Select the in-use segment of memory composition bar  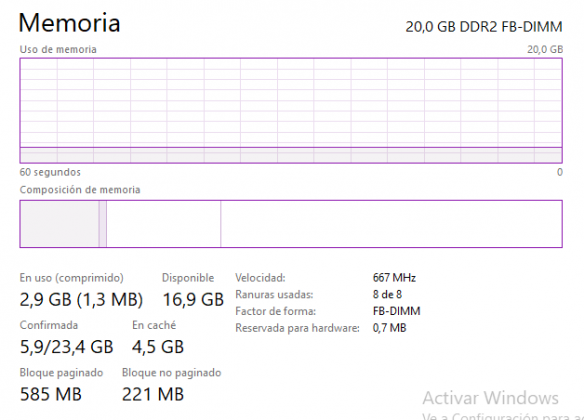[x=60, y=224]
